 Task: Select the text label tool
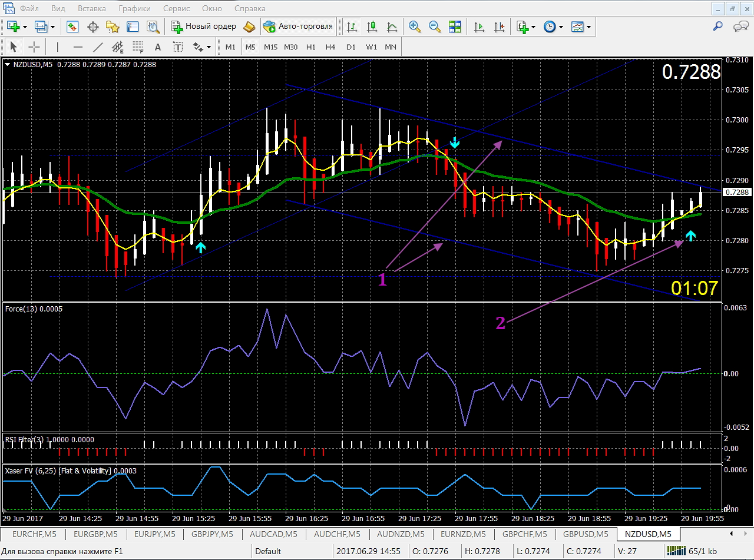click(x=157, y=47)
